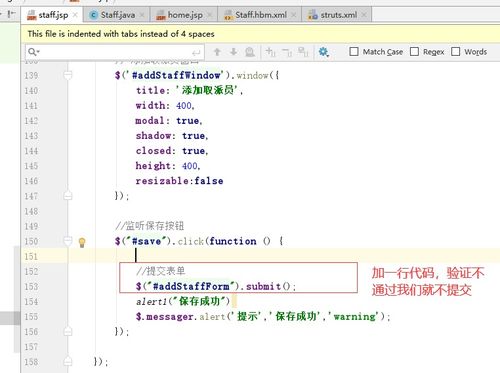Click line number 139 in gutter

31,75
